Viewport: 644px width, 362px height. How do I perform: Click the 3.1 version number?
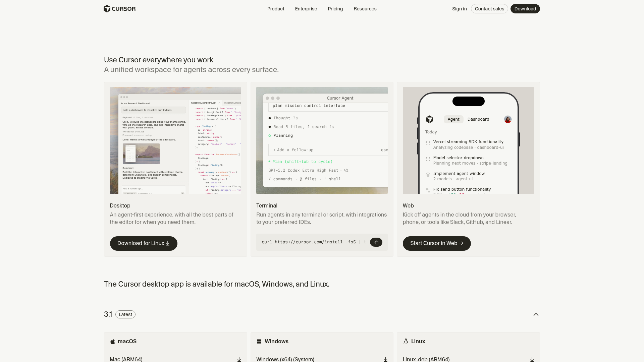(108, 314)
